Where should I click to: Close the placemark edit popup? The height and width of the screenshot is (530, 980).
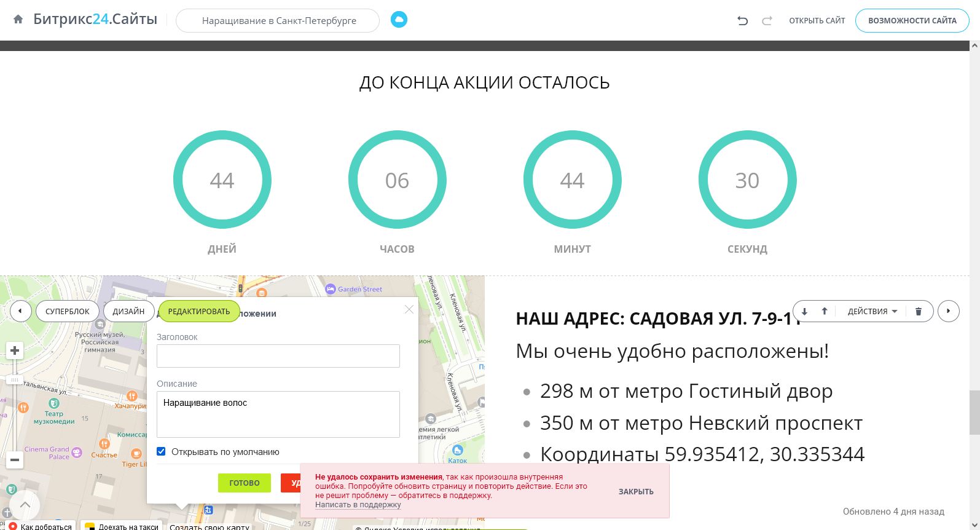coord(409,309)
